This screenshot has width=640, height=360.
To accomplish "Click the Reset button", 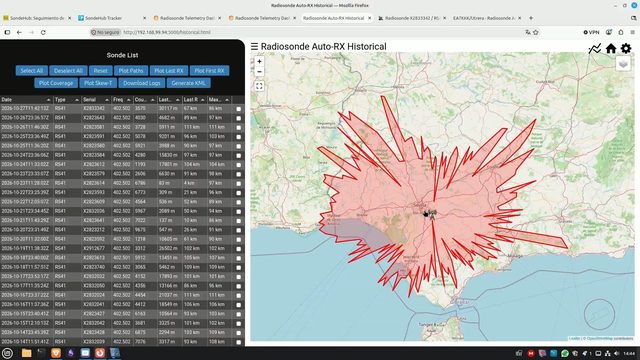I will click(x=100, y=71).
